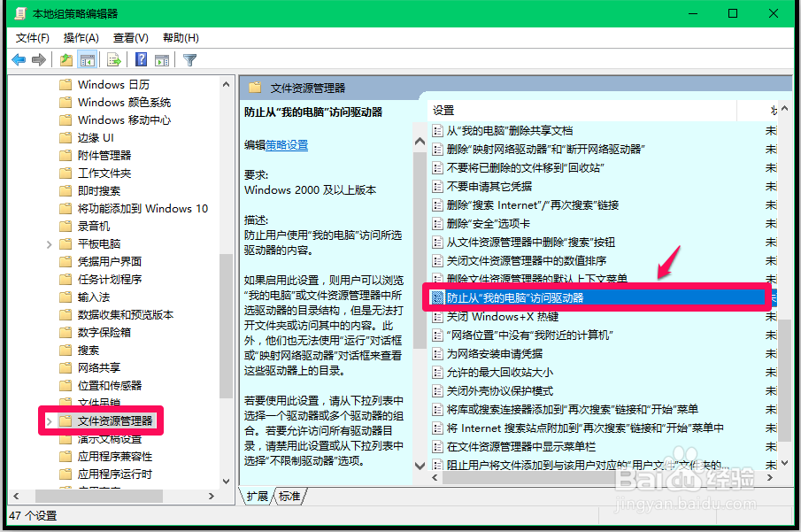
Task: Click the 搜索 folder icon
Action: [65, 350]
